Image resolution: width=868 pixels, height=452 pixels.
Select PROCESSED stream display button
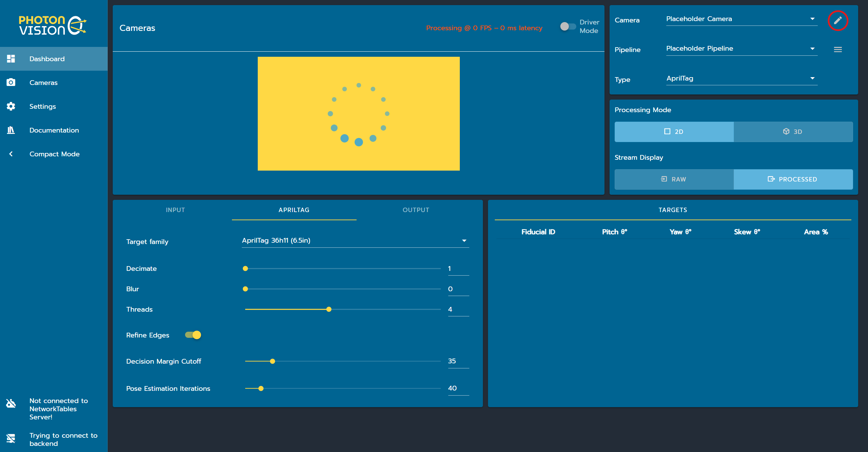793,179
